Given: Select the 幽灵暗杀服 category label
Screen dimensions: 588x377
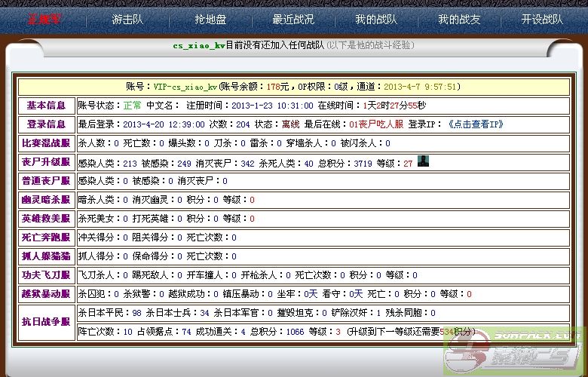Looking at the screenshot, I should coord(46,200).
